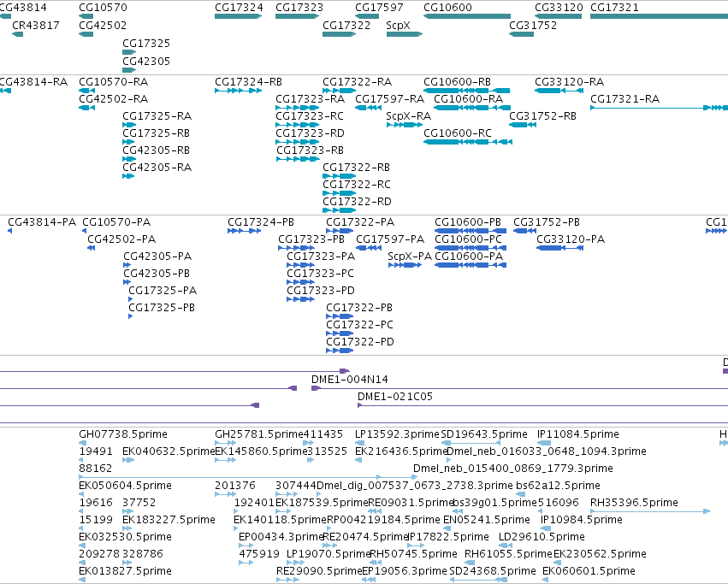Select transcript CG17322-RD

point(357,202)
